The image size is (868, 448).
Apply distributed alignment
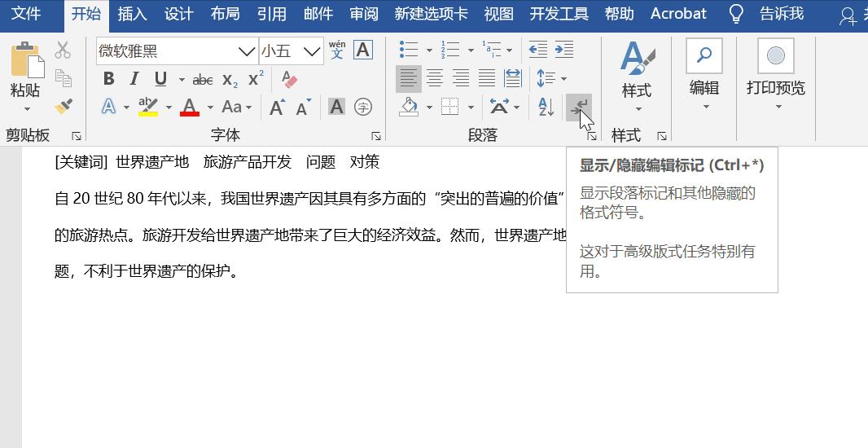pos(513,79)
